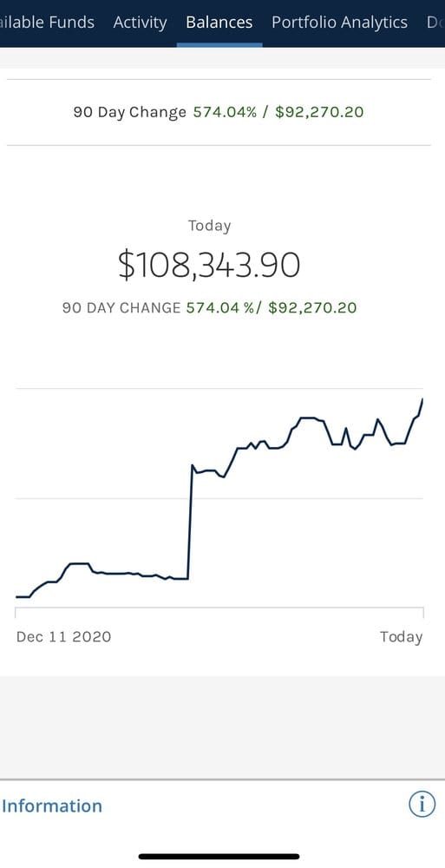Open the circled info icon
Image resolution: width=445 pixels, height=868 pixels.
tap(422, 804)
